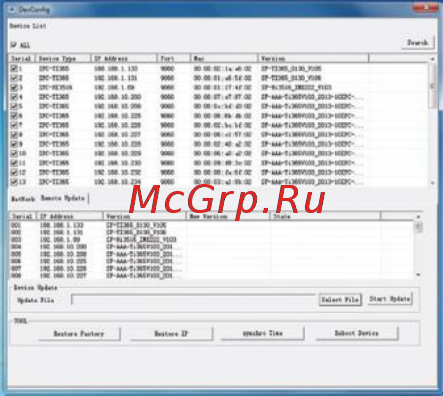Click the Restore Factory button
Screen dimensions: 443x396
pos(79,334)
